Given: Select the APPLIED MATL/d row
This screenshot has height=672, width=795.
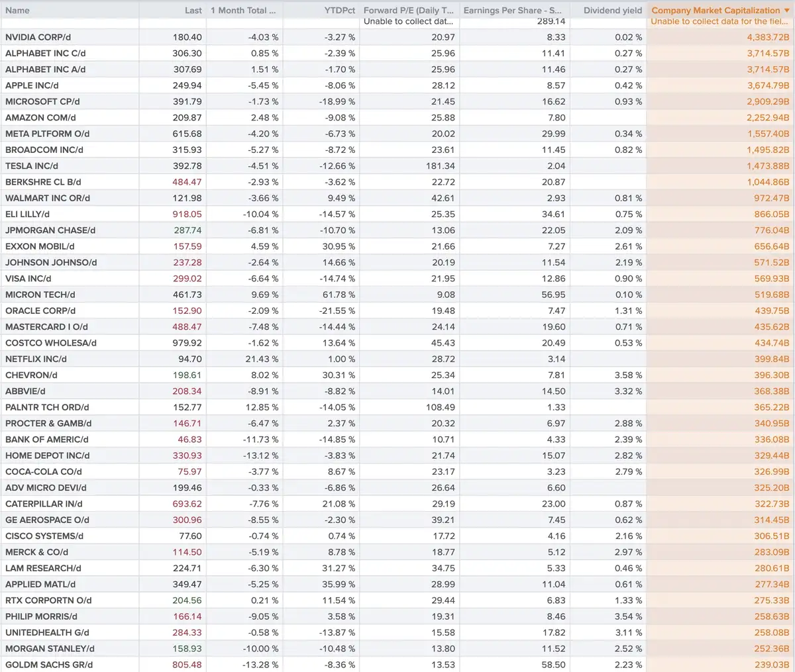Looking at the screenshot, I should click(x=397, y=584).
